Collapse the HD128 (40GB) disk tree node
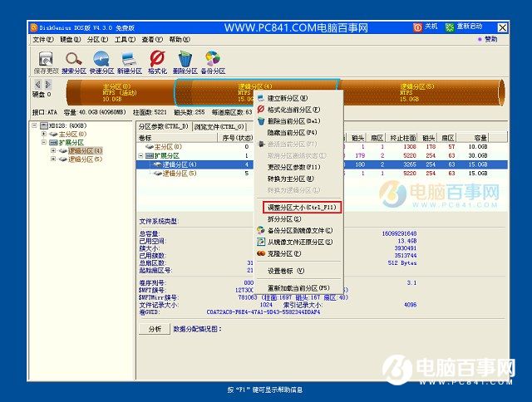The width and height of the screenshot is (532, 402). tap(35, 125)
